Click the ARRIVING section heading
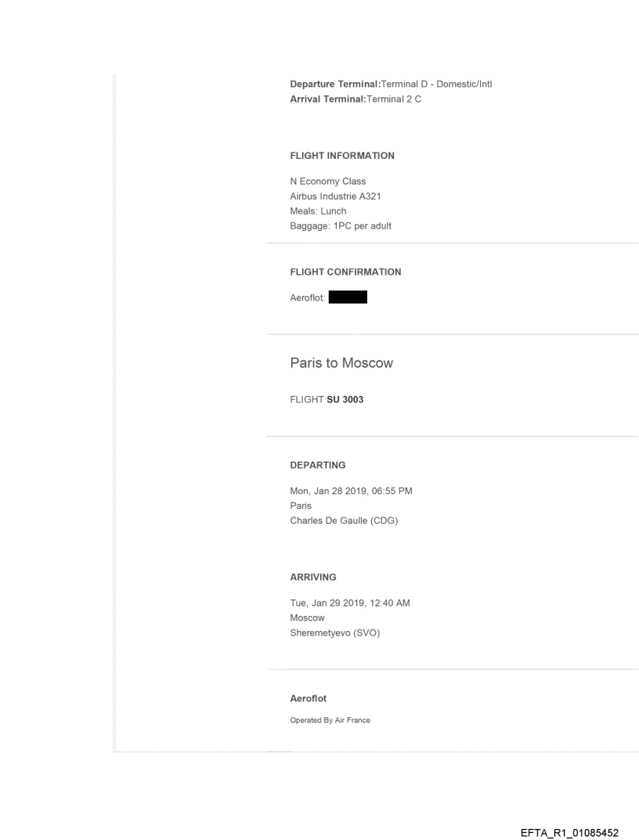 [x=313, y=577]
